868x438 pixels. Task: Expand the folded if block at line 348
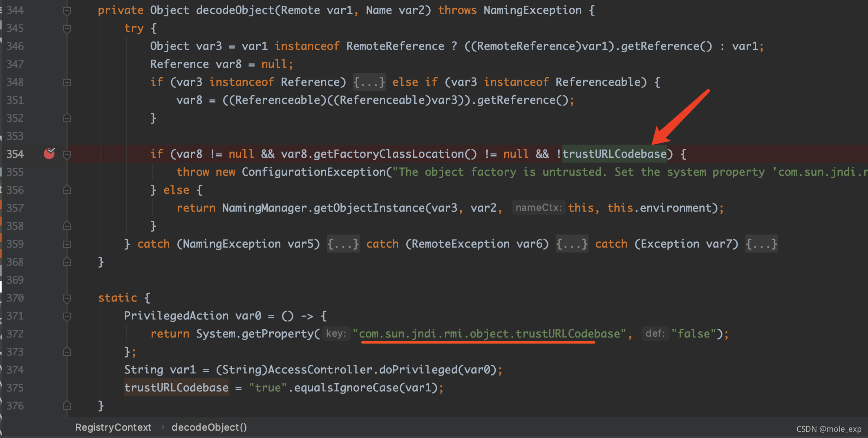[67, 83]
